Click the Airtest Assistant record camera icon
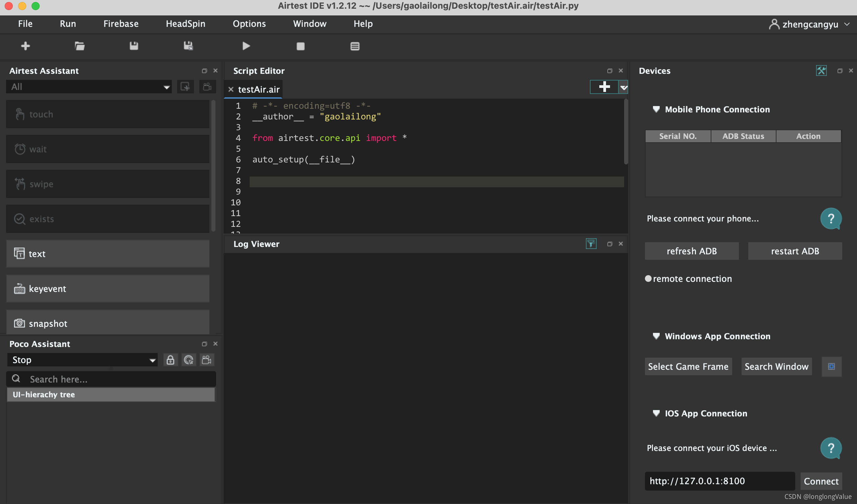The height and width of the screenshot is (504, 857). pos(207,87)
